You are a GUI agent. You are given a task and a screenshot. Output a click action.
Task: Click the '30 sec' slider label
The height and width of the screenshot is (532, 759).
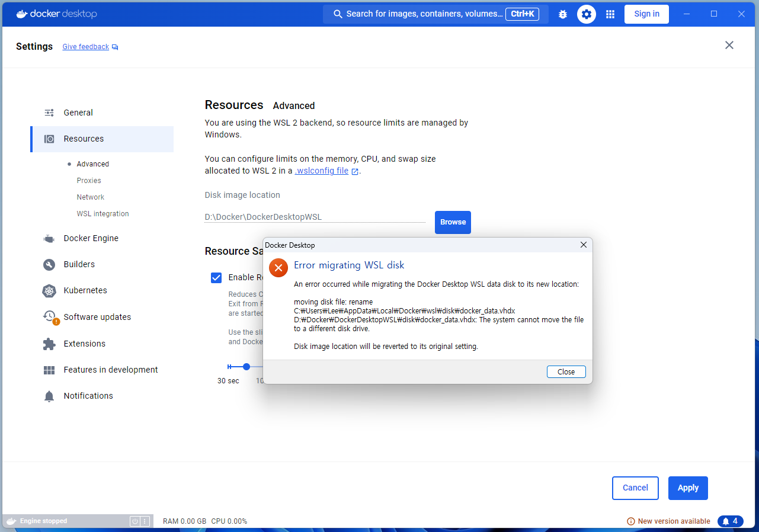tap(228, 381)
